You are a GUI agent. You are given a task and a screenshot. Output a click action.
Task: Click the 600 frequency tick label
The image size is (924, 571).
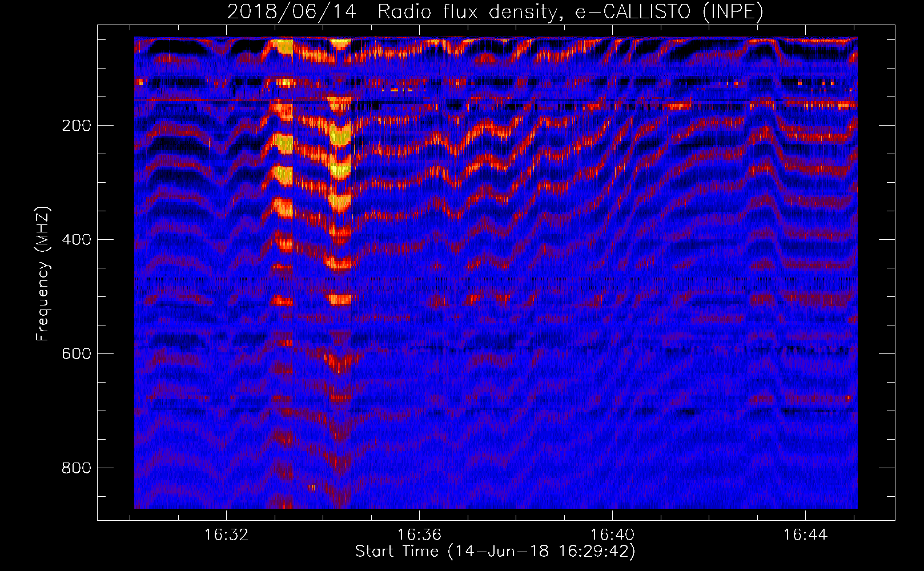point(77,354)
